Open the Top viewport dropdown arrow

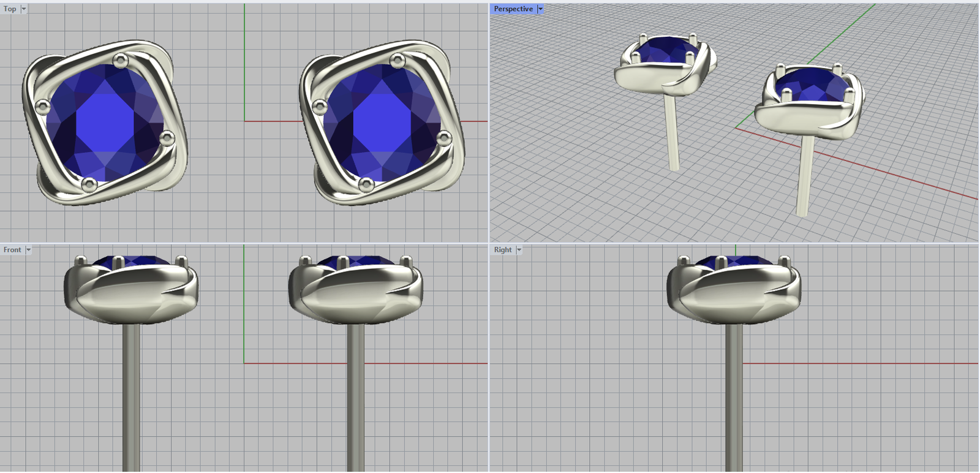coord(24,9)
